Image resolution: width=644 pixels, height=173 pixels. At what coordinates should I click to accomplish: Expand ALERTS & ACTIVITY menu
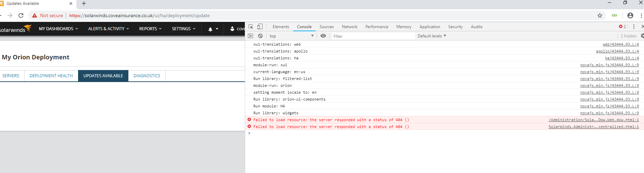tap(109, 29)
